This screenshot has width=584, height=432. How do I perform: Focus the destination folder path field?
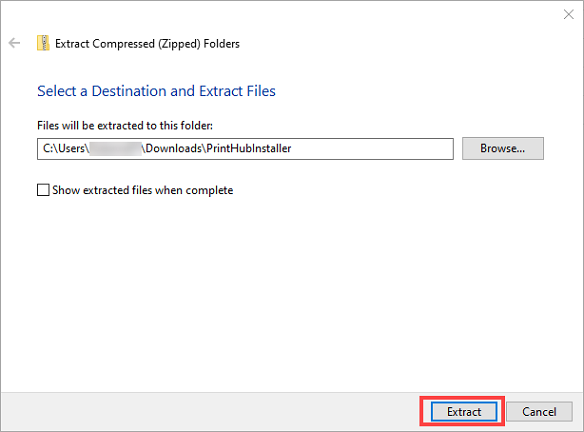245,149
